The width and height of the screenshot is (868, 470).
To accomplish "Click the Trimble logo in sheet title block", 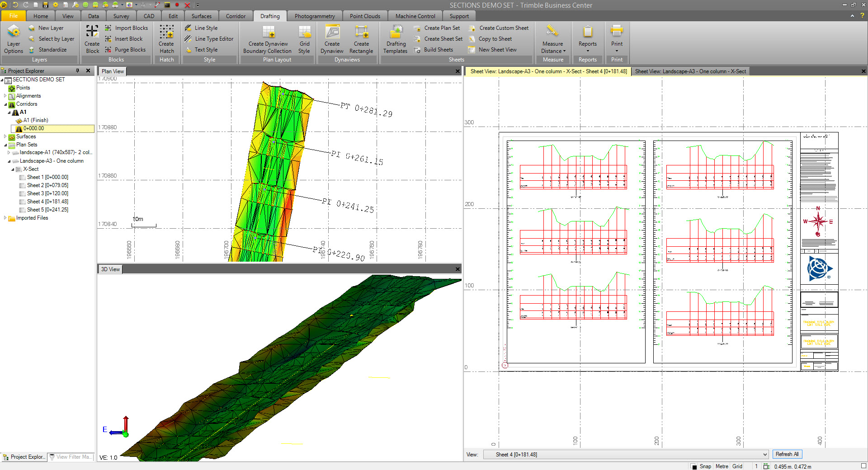I will point(819,268).
